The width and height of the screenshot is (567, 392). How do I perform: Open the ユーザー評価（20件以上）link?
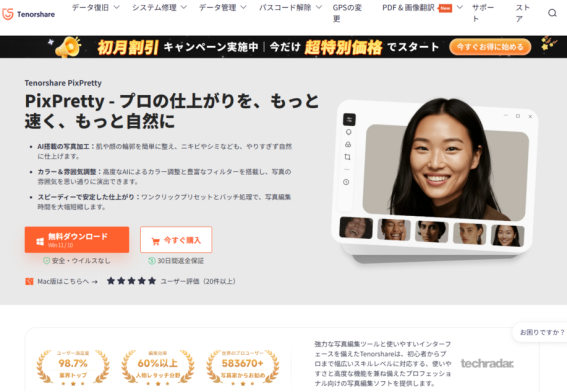coord(198,281)
